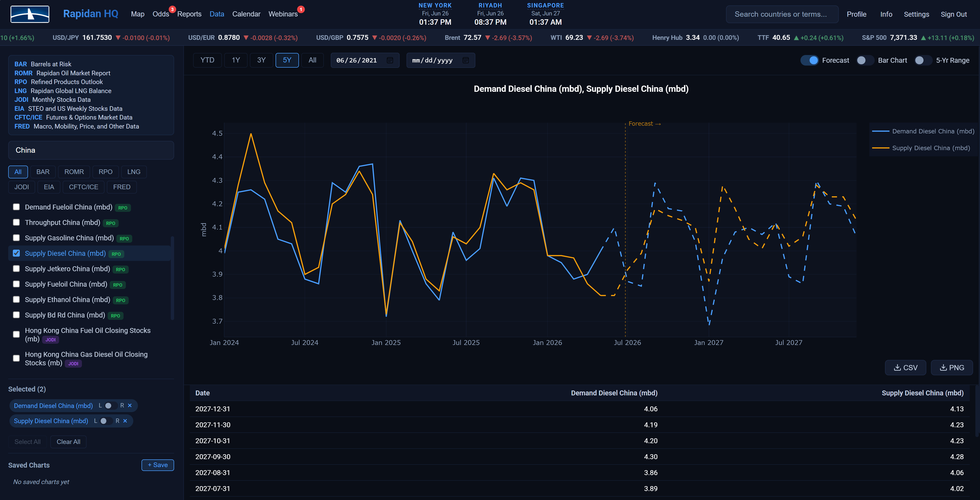This screenshot has width=980, height=500.
Task: Toggle the Forecast switch
Action: (x=809, y=60)
